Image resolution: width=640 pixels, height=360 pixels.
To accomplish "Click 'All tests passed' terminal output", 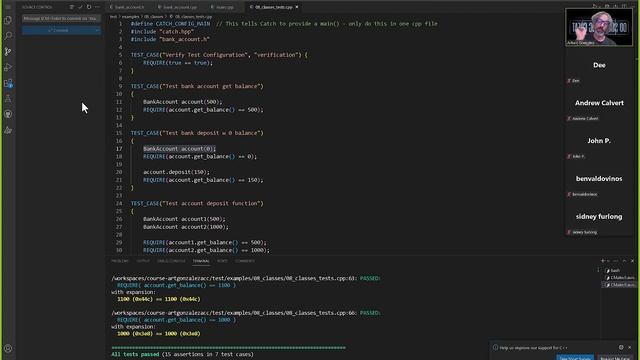I will coord(135,354).
